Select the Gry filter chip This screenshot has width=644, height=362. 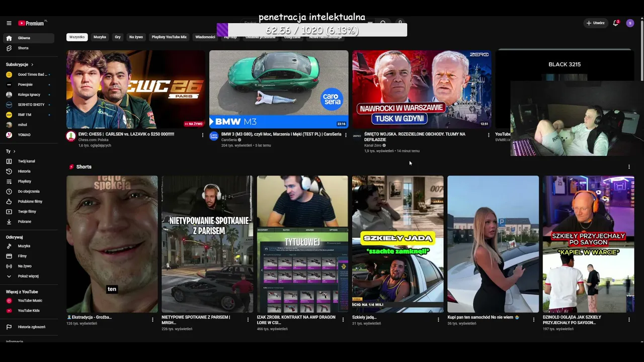coord(118,37)
